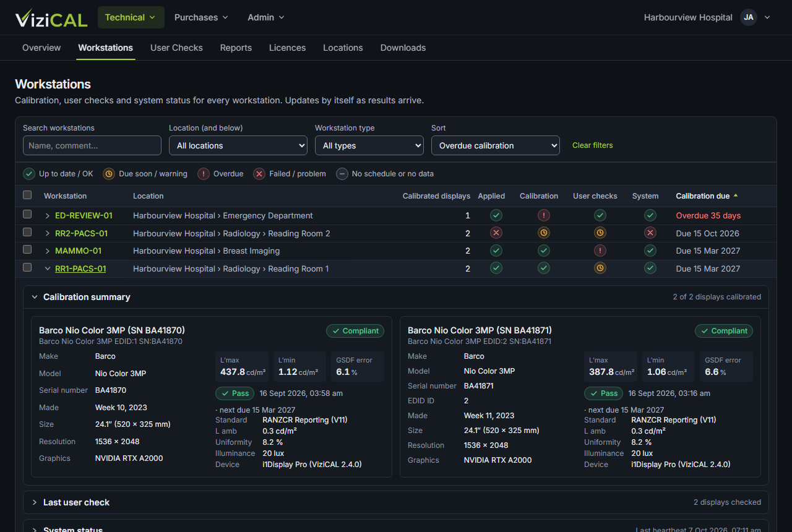Open the Sort dropdown
The width and height of the screenshot is (792, 532).
[496, 145]
